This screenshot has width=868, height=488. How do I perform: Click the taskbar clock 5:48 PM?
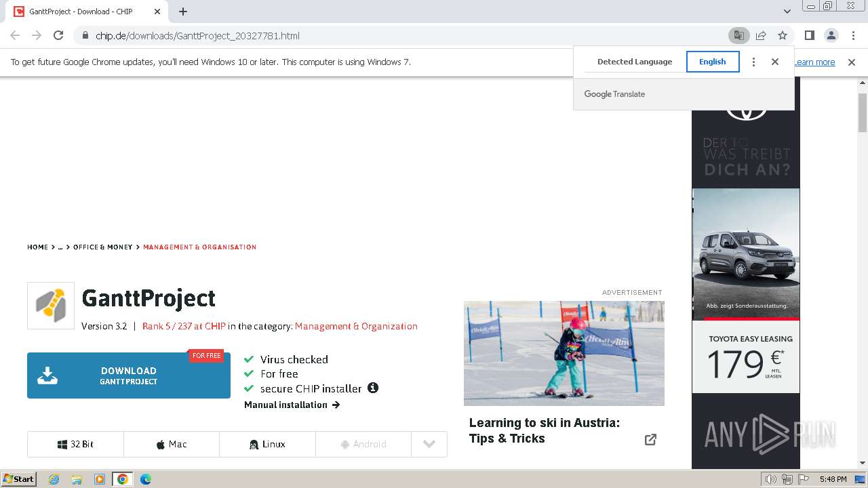(833, 479)
